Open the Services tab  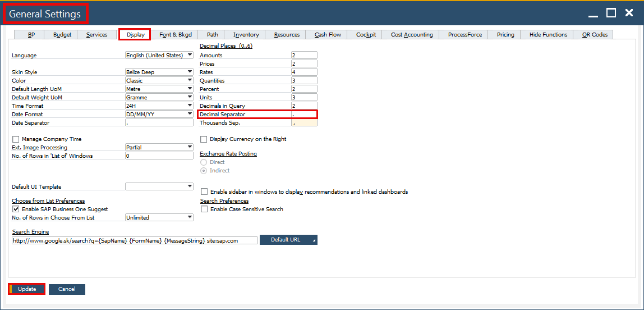point(97,34)
